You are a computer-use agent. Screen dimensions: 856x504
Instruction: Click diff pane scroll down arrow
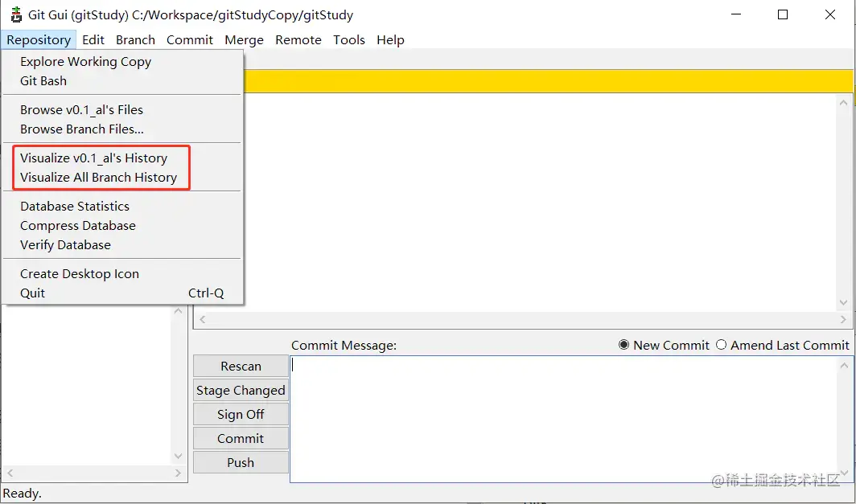(843, 303)
